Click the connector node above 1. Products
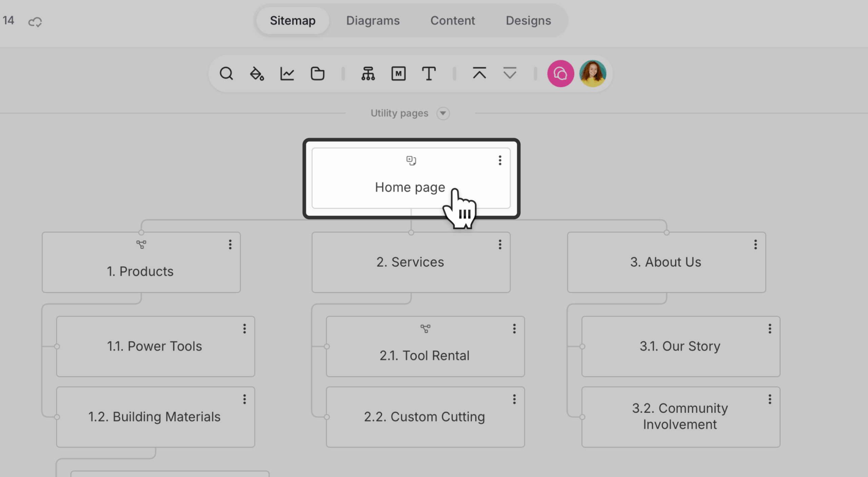The height and width of the screenshot is (477, 868). tap(141, 233)
